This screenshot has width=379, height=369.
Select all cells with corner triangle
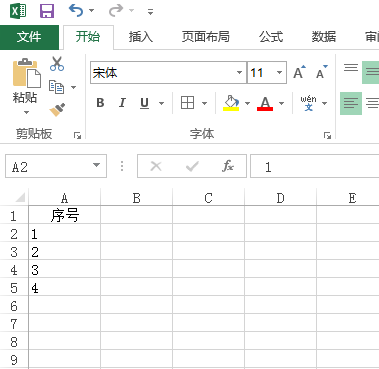point(19,197)
